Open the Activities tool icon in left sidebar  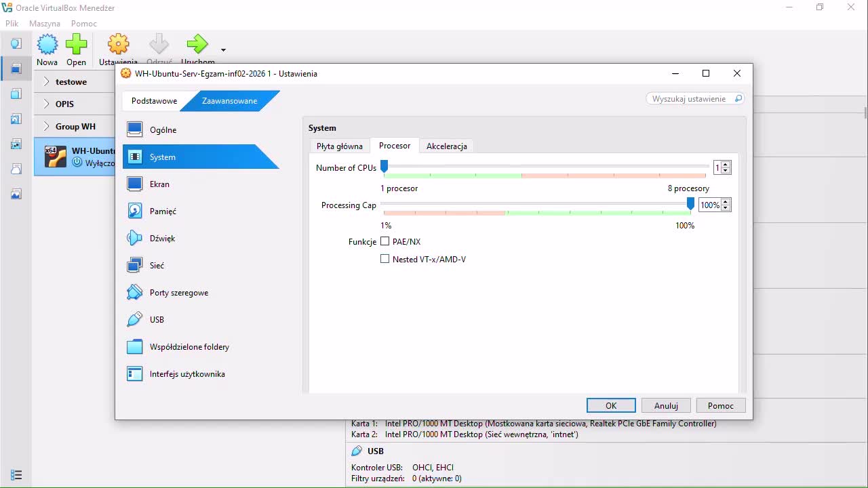coord(16,194)
